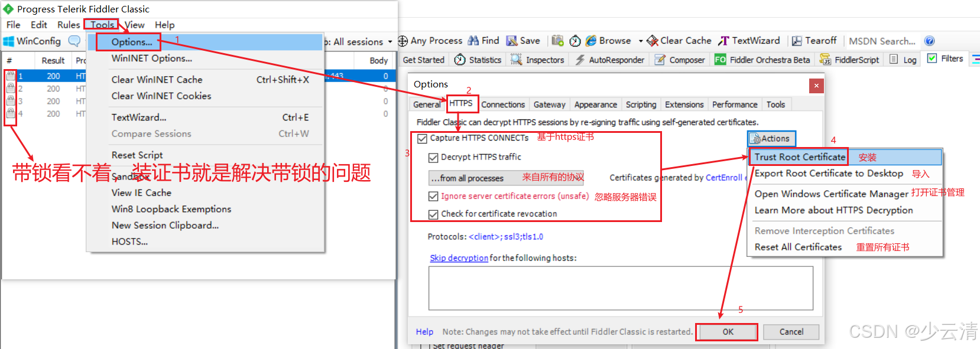Viewport: 980px width, 349px height.
Task: Click the Clear Cache icon
Action: click(653, 41)
